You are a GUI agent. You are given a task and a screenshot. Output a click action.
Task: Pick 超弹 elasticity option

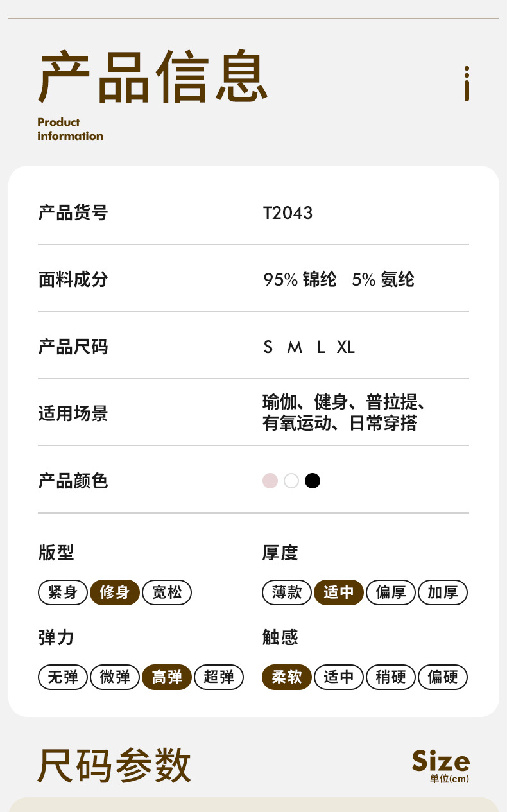(219, 677)
